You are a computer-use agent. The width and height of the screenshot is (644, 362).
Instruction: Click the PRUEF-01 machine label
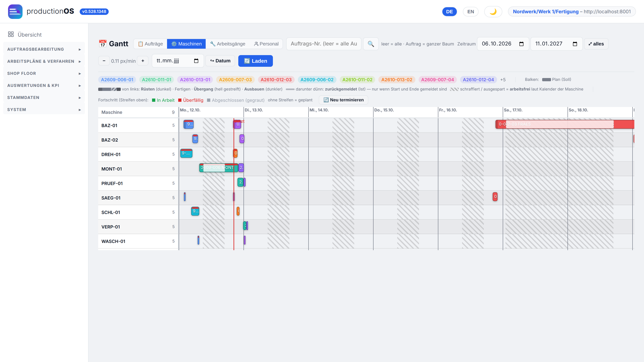click(112, 183)
